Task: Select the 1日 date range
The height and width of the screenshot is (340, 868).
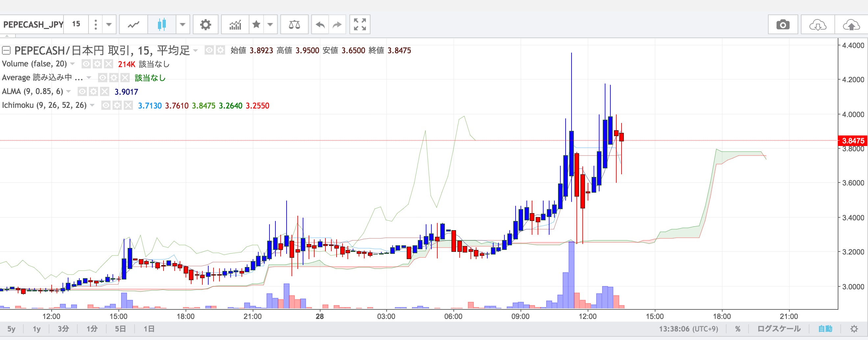Action: (149, 329)
